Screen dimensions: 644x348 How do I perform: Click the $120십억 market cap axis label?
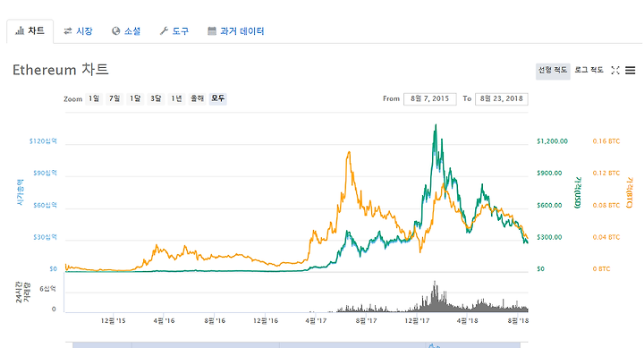43,141
